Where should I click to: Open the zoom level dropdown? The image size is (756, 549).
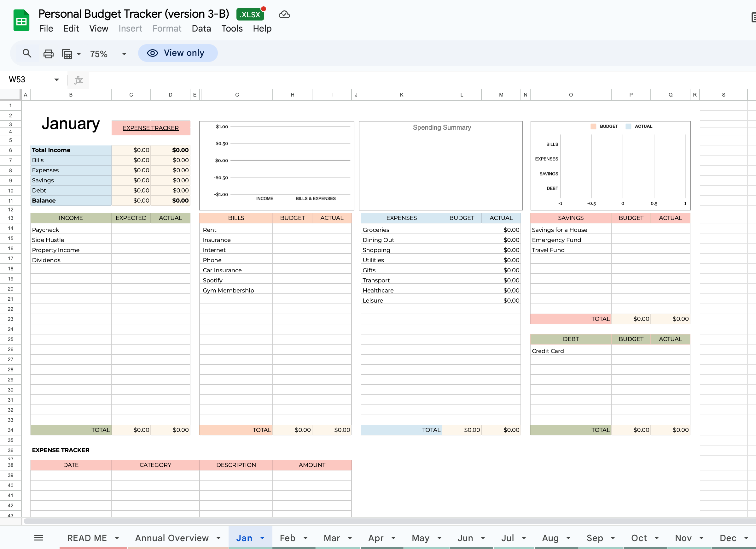pyautogui.click(x=124, y=54)
